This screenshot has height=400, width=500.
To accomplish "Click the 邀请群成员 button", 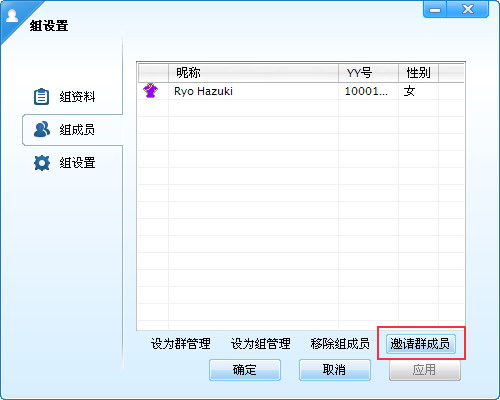I will click(x=420, y=344).
